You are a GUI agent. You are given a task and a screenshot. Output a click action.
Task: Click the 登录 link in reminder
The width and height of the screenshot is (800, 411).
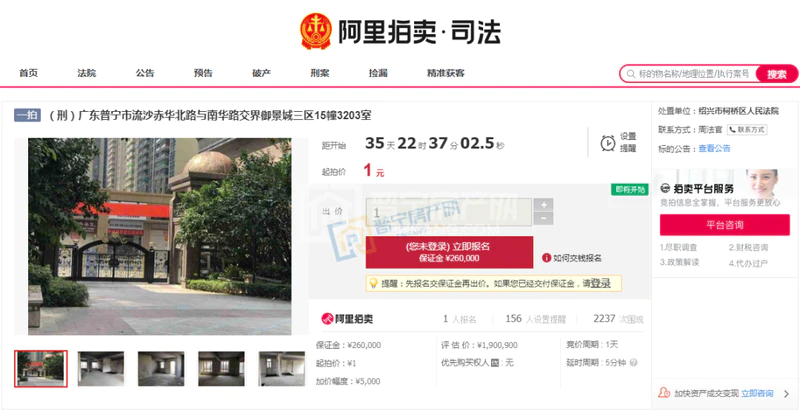(x=601, y=283)
